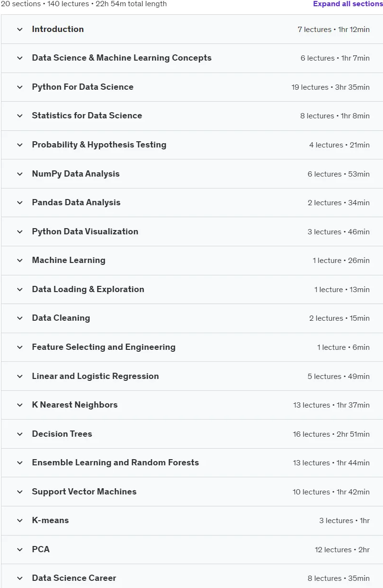The image size is (383, 588).
Task: Open Python Data Visualization section title
Action: pos(85,231)
